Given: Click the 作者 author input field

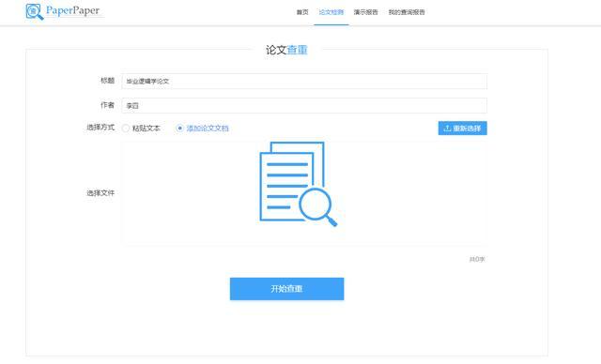Looking at the screenshot, I should [304, 106].
